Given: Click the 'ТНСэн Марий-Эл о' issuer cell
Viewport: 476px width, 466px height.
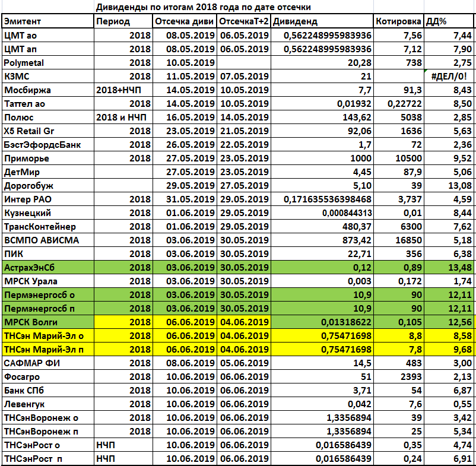Looking at the screenshot, I should click(x=48, y=336).
